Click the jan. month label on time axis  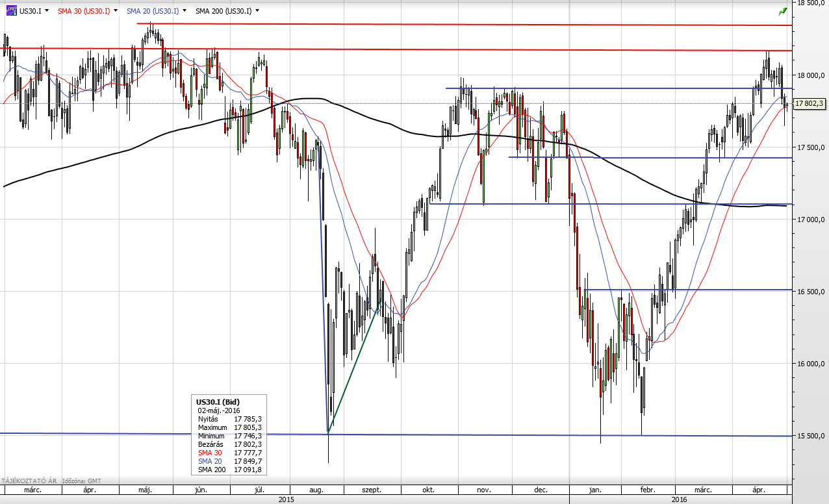point(594,490)
